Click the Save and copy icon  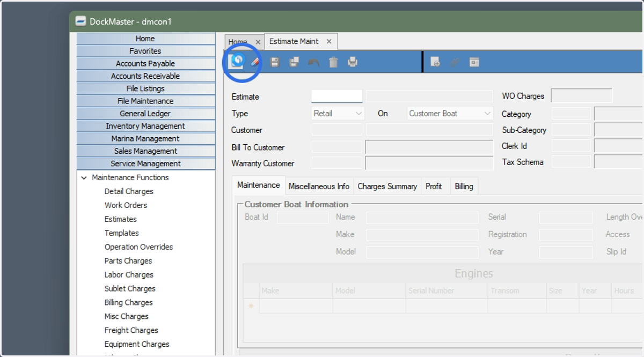coord(294,62)
